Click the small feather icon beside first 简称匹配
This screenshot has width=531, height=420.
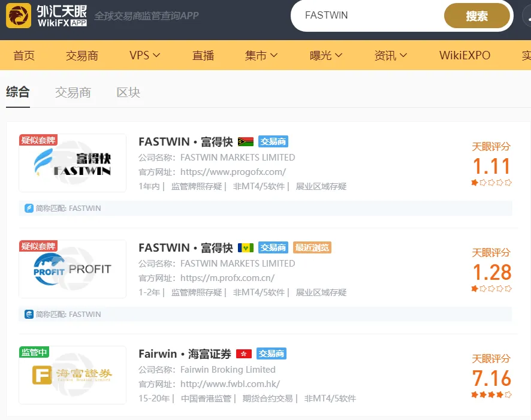pyautogui.click(x=29, y=208)
